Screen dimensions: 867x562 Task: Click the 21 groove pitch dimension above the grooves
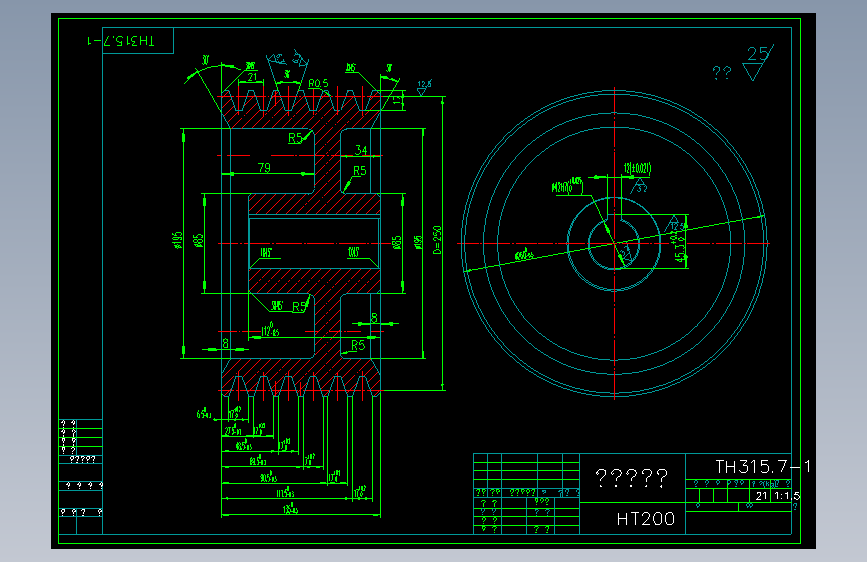(252, 77)
